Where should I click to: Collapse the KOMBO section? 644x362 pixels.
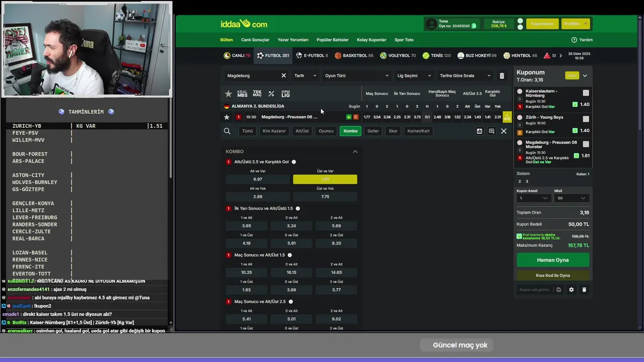point(355,151)
